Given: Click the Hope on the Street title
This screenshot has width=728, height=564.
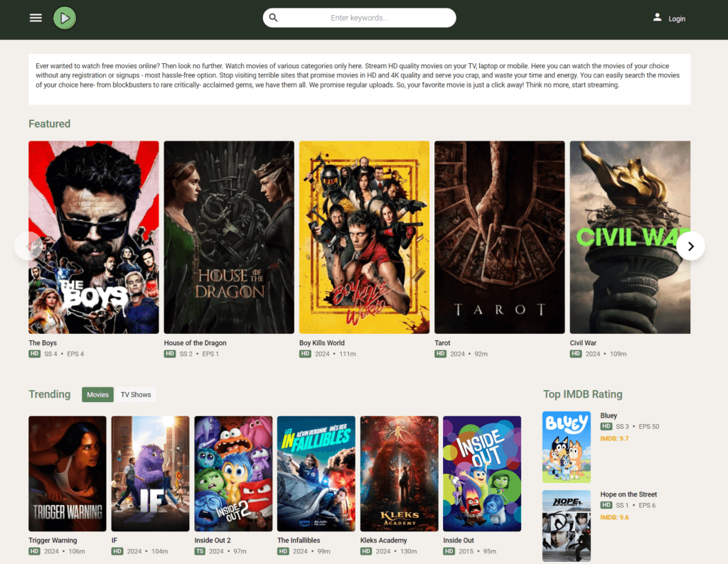Looking at the screenshot, I should coord(628,494).
